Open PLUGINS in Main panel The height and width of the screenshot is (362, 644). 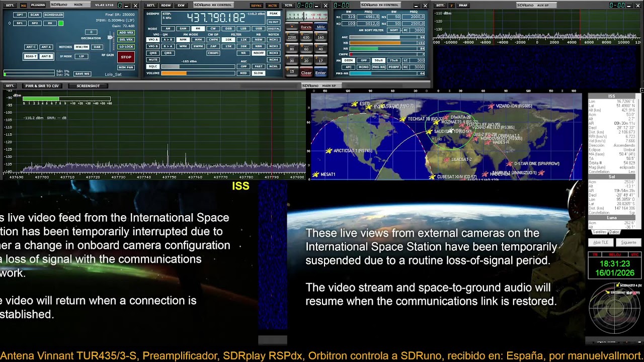(38, 5)
